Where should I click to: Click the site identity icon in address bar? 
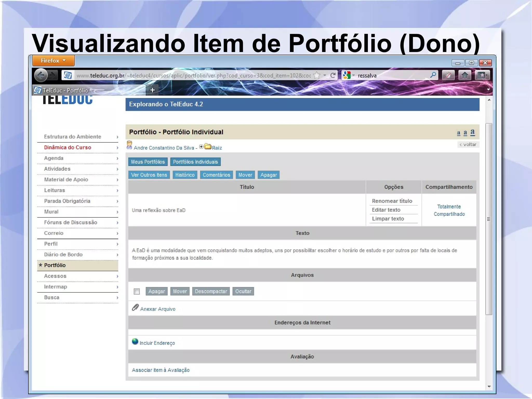point(68,75)
